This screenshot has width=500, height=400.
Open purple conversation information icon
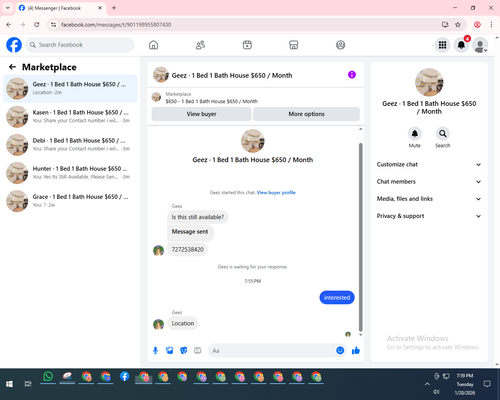coord(352,75)
